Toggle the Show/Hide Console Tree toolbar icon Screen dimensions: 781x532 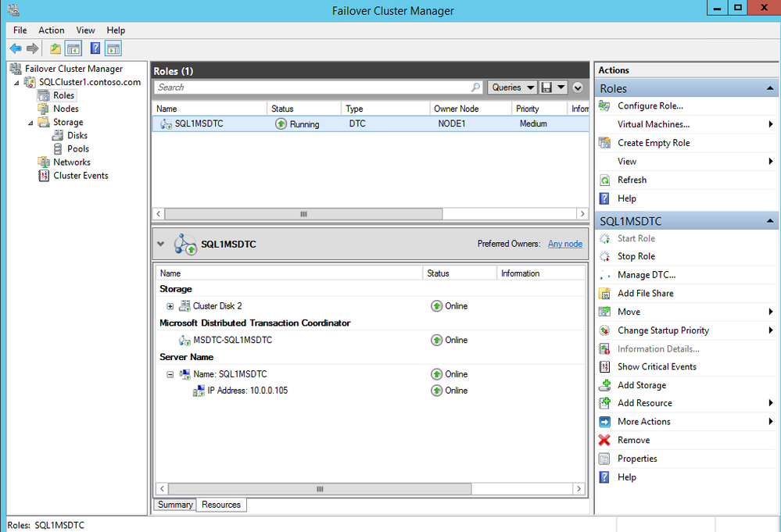73,48
